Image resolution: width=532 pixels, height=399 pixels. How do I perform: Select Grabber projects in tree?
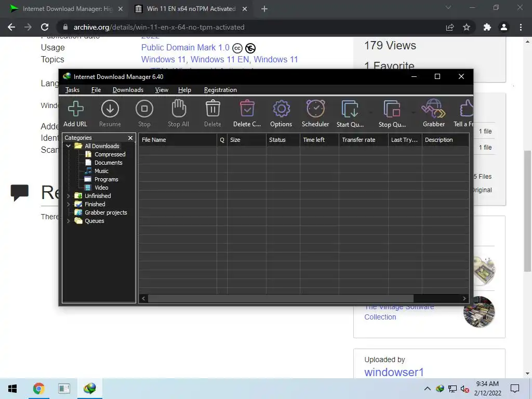(x=106, y=212)
